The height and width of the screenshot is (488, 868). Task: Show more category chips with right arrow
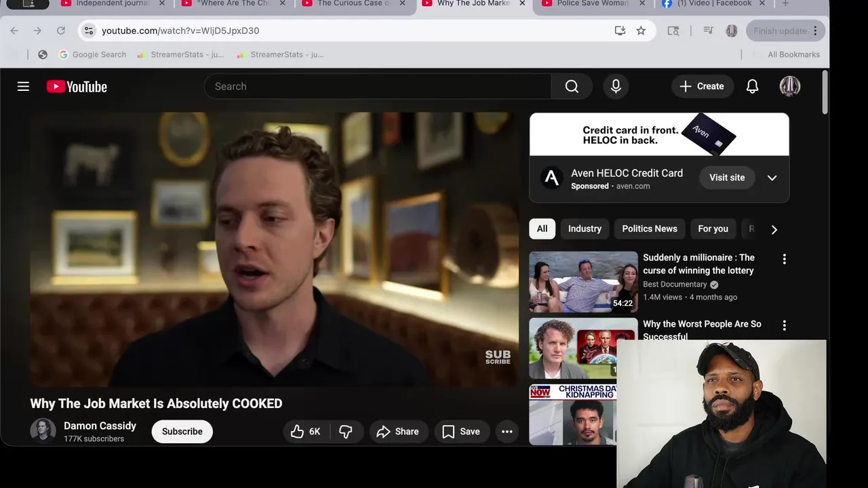(774, 229)
